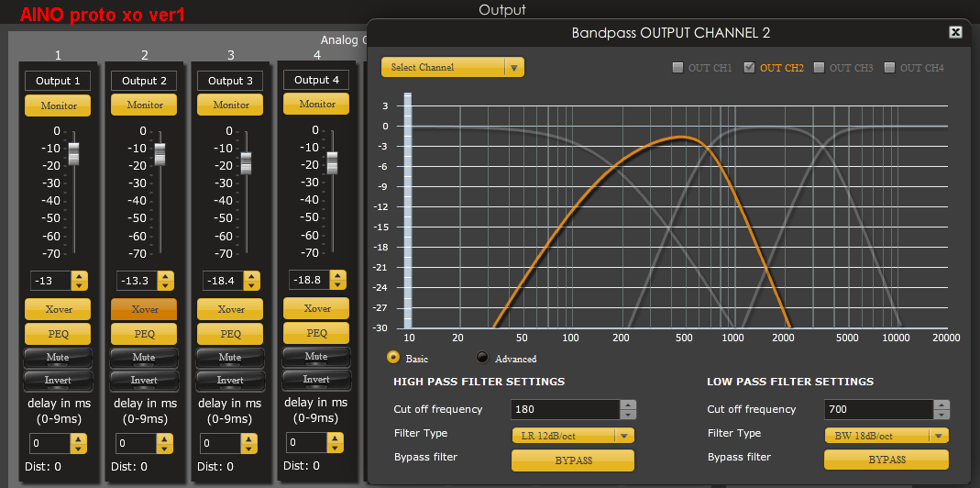Check the OUT CH3 checkbox
The height and width of the screenshot is (488, 980).
click(x=819, y=68)
